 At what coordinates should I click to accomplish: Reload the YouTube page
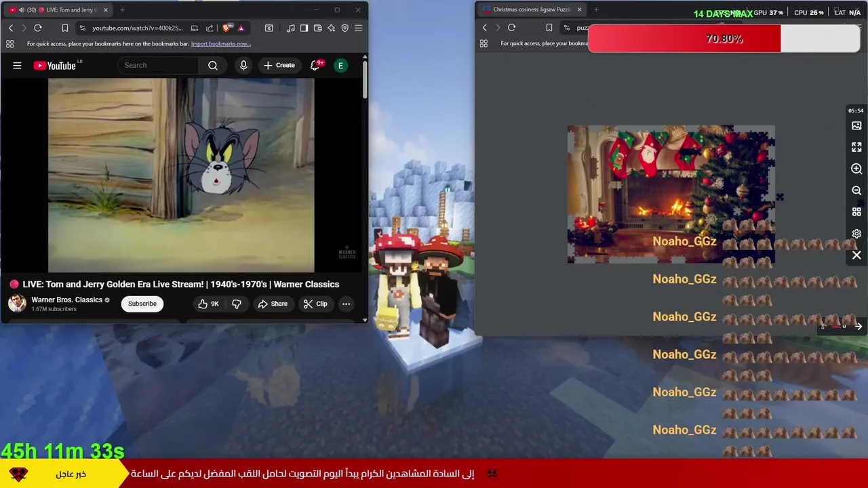tap(38, 28)
